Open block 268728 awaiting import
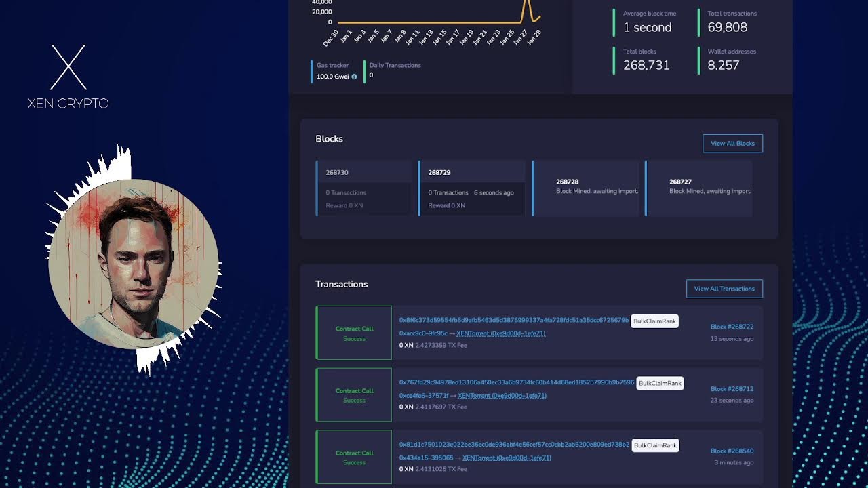Image resolution: width=868 pixels, height=488 pixels. coord(586,188)
